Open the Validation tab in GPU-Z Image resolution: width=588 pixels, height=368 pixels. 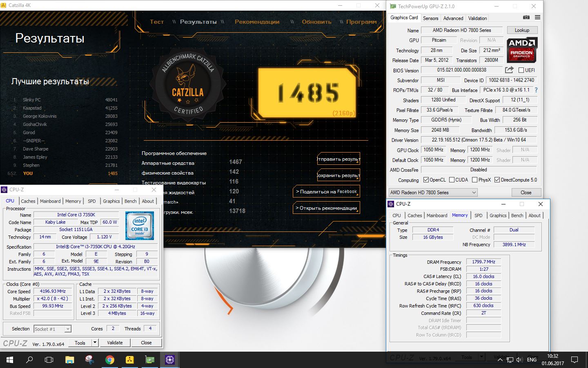pos(477,18)
